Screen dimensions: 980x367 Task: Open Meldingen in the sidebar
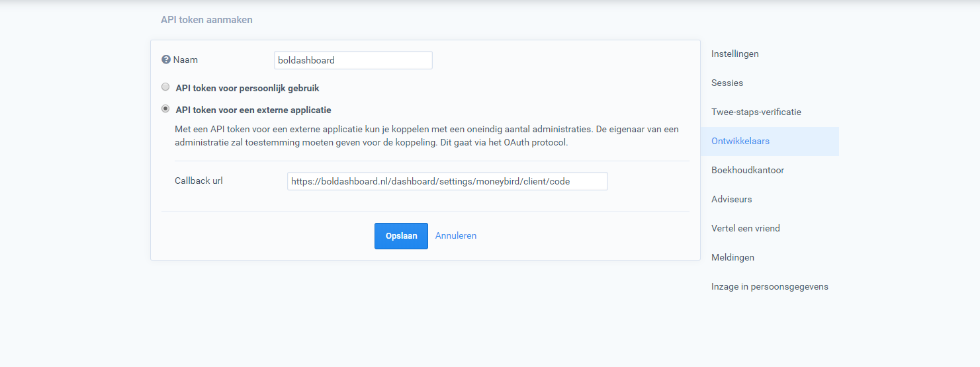[733, 258]
